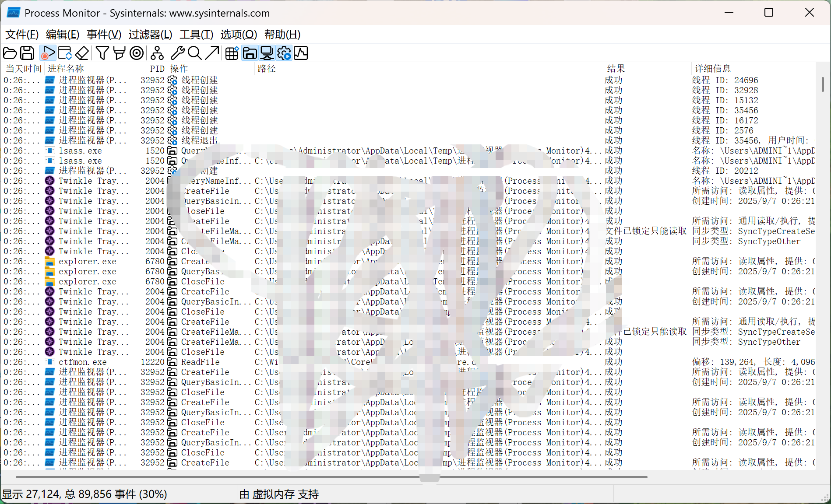Click the Save toolbar icon

point(27,53)
